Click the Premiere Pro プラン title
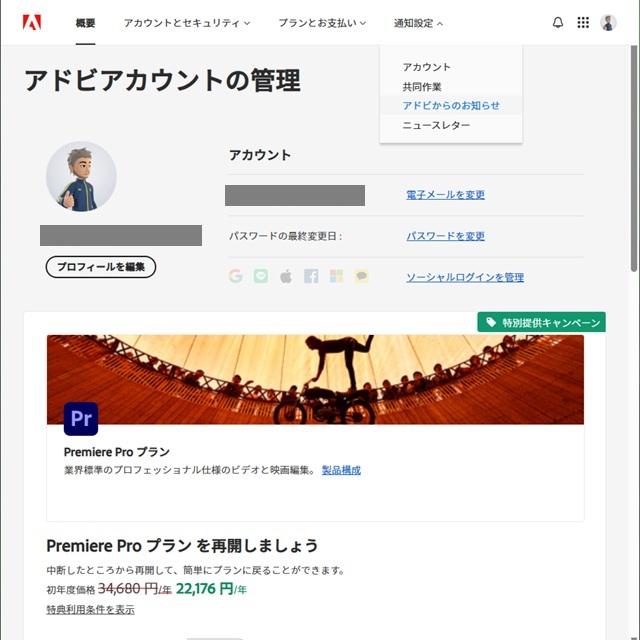 pos(117,452)
